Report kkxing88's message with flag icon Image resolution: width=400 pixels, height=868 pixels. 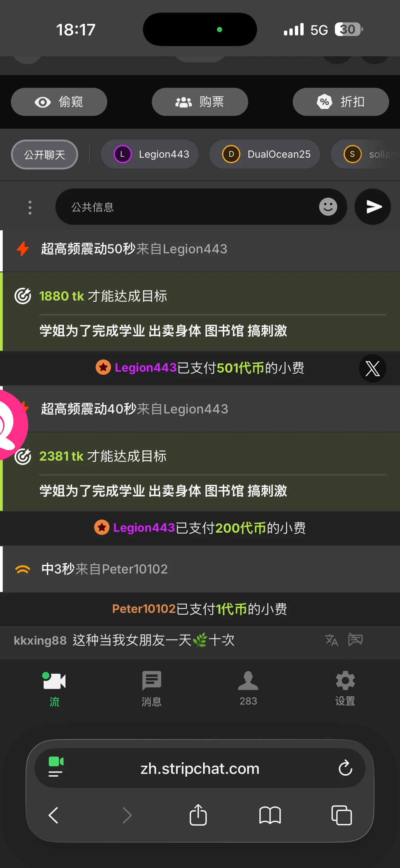[355, 639]
